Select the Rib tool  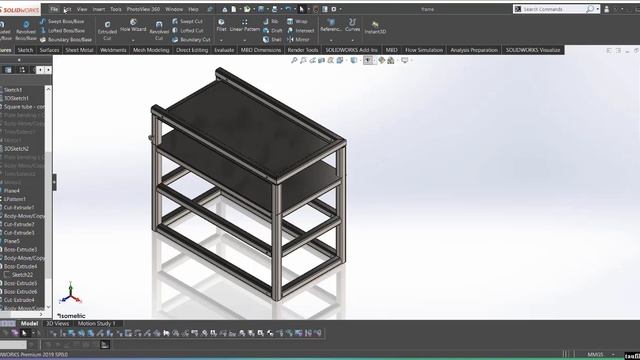point(271,21)
